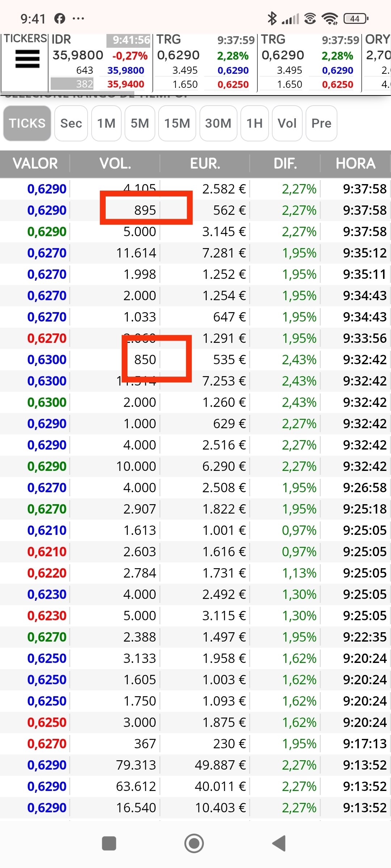Tap the IDR timestamp 9:41:56

[x=129, y=40]
